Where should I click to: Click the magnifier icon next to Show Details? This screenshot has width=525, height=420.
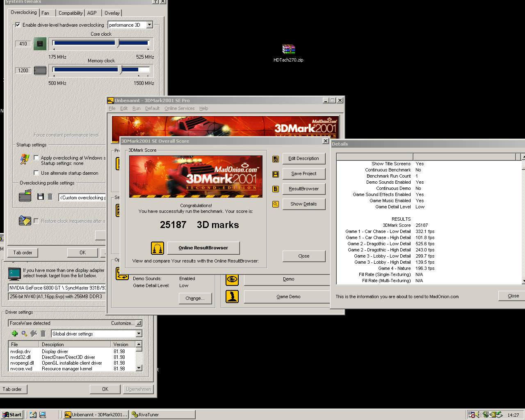[276, 204]
